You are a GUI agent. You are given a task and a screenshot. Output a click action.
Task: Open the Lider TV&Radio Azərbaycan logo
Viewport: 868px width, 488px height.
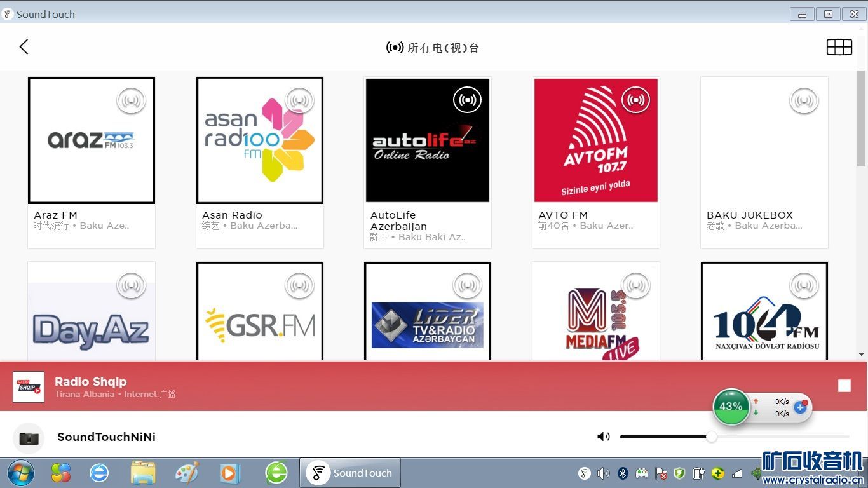click(x=428, y=311)
